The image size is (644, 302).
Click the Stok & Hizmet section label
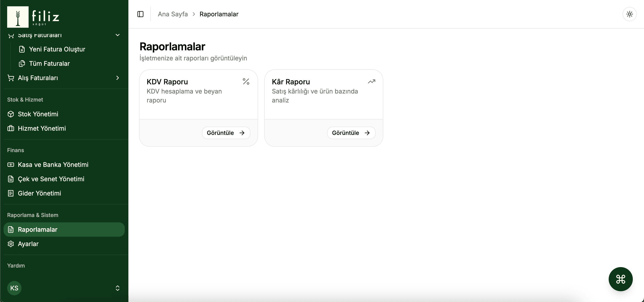(x=25, y=100)
